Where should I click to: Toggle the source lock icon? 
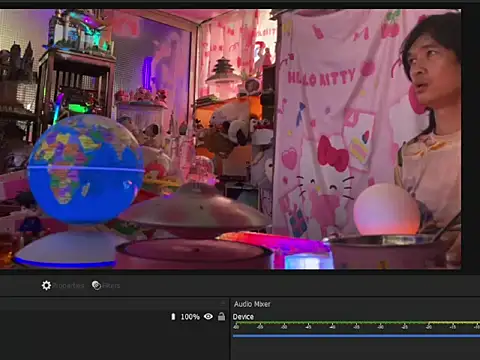point(221,316)
